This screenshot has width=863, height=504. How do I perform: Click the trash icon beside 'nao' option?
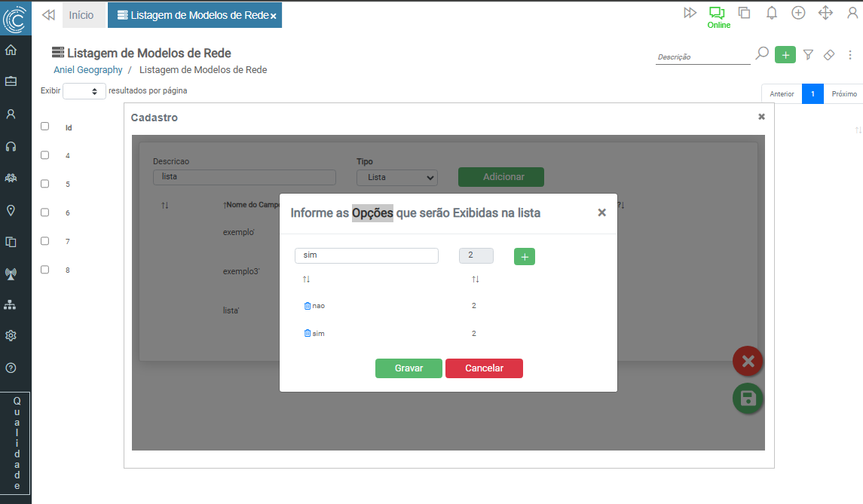pos(307,306)
